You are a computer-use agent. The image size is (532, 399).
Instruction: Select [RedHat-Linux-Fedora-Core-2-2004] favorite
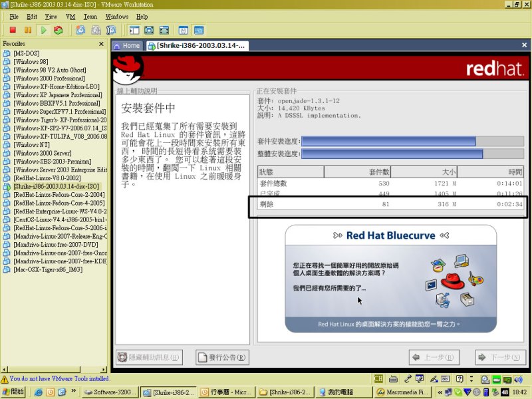tap(59, 195)
